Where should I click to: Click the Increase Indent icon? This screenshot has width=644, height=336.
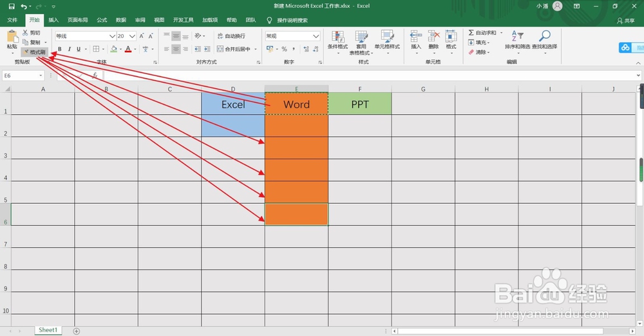point(207,49)
